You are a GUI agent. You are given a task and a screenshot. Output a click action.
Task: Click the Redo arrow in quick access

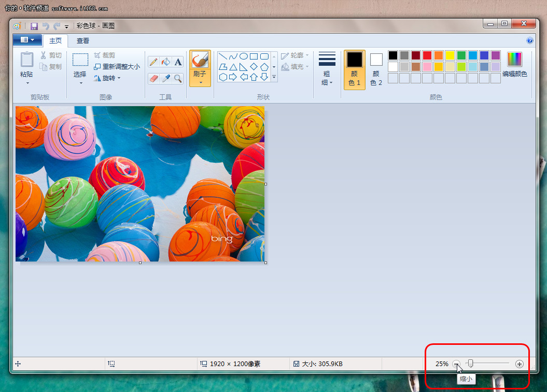click(x=57, y=26)
